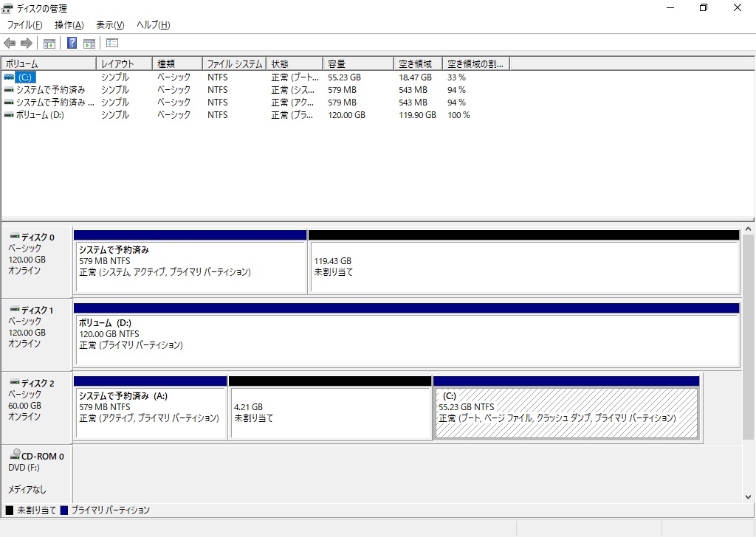Sort by the 空き領域 column header
This screenshot has height=537, width=756.
pyautogui.click(x=418, y=63)
